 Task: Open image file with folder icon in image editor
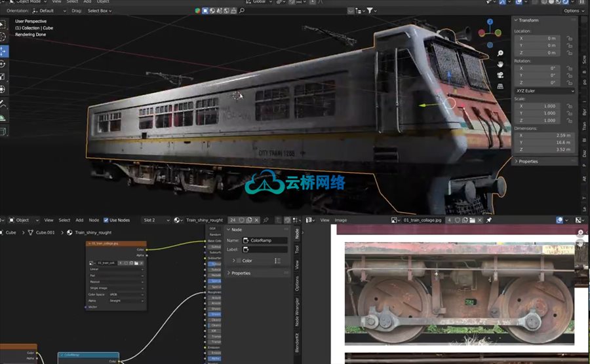472,220
